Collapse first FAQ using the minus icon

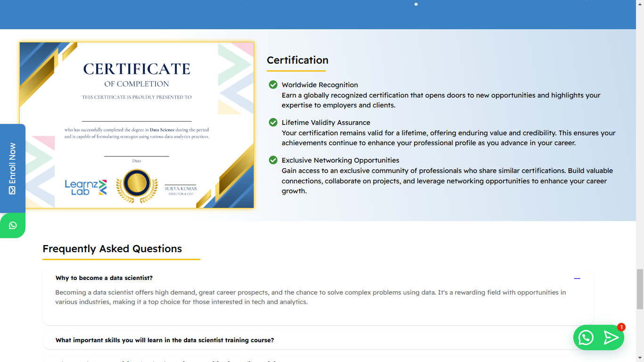pyautogui.click(x=577, y=279)
